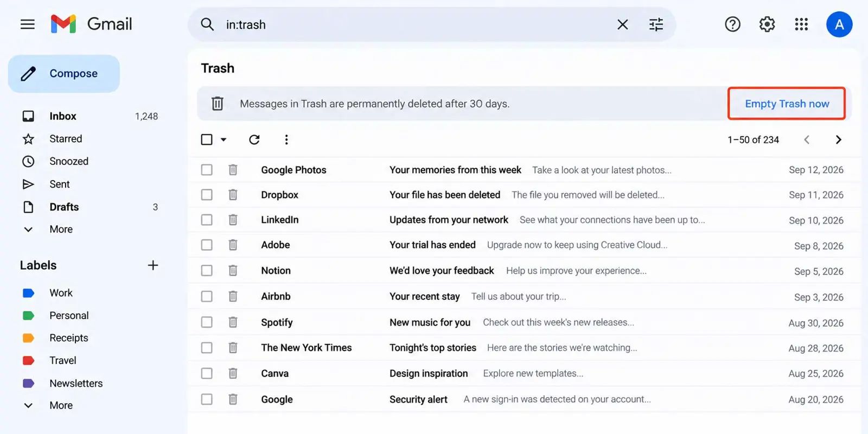This screenshot has height=434, width=868.
Task: Click the trash icon on Dropbox row
Action: (233, 195)
